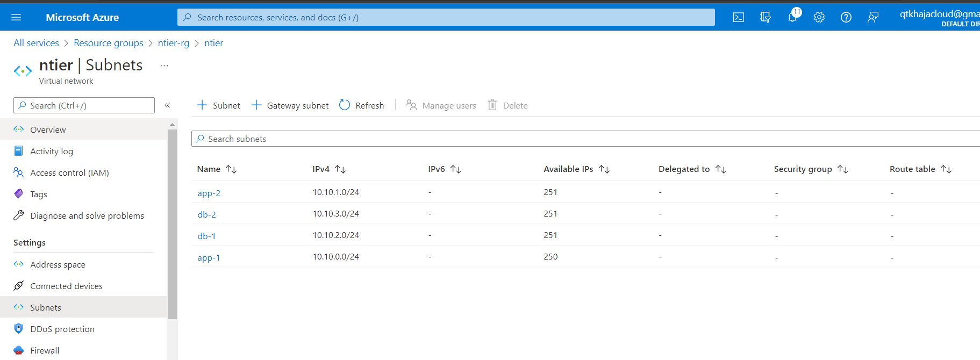
Task: Focus the top search resources box
Action: click(x=446, y=17)
